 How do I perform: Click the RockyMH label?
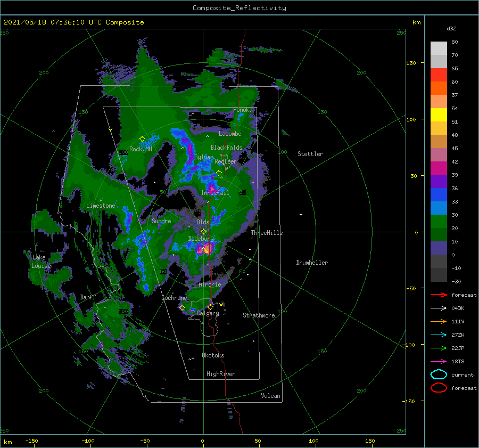(141, 149)
